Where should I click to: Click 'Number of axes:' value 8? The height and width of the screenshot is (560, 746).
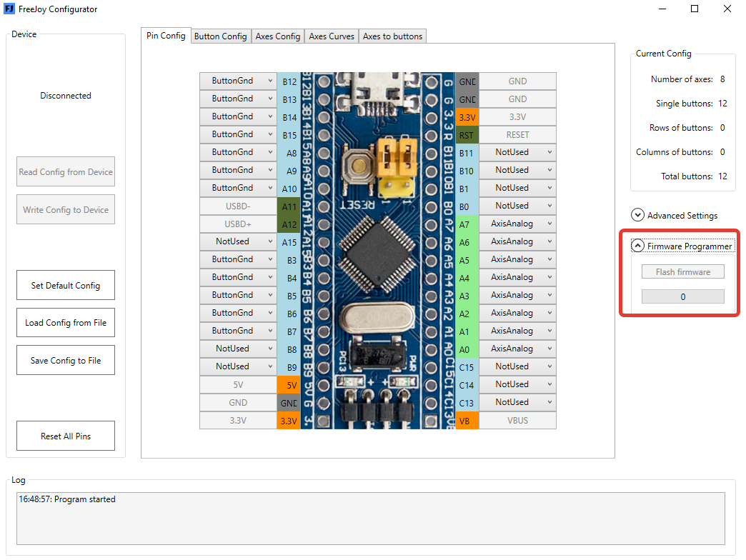pyautogui.click(x=722, y=79)
